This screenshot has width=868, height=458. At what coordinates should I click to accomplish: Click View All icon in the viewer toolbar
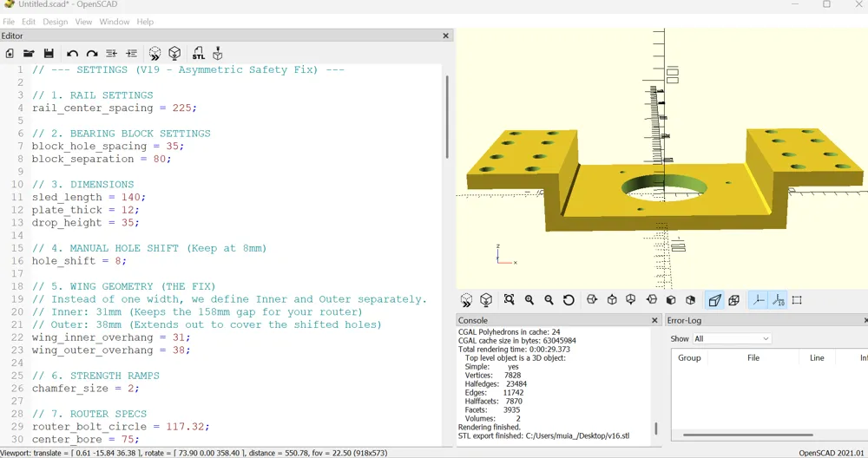(510, 300)
